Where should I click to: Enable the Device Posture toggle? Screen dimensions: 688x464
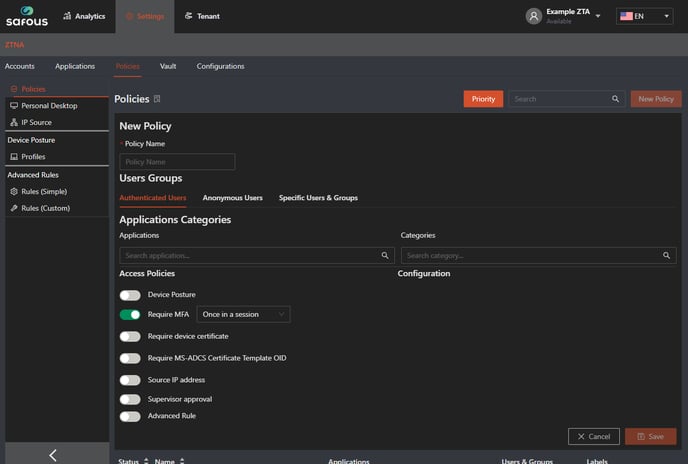point(130,295)
